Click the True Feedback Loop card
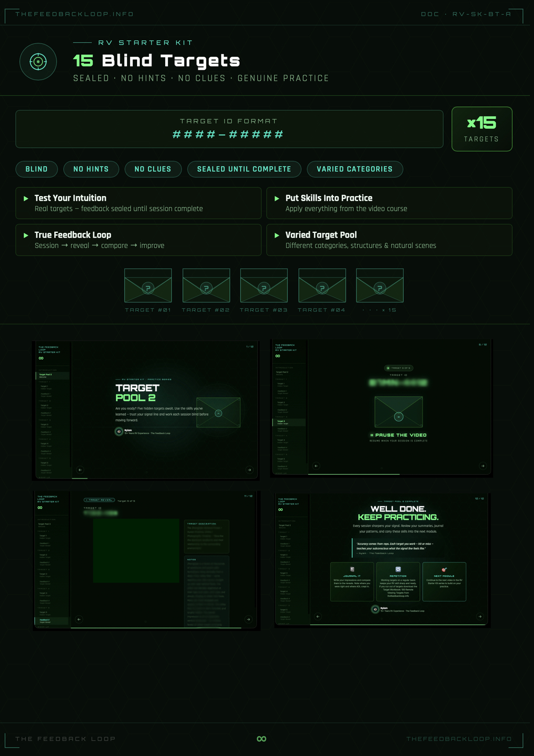 click(138, 240)
